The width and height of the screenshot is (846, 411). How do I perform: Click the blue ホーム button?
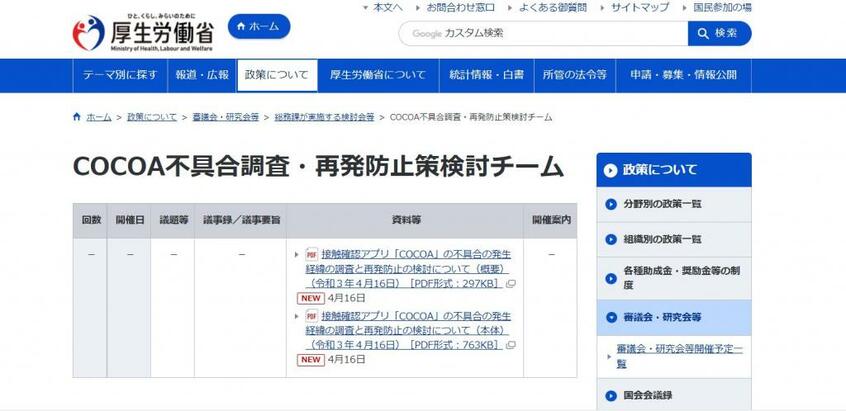pos(259,26)
